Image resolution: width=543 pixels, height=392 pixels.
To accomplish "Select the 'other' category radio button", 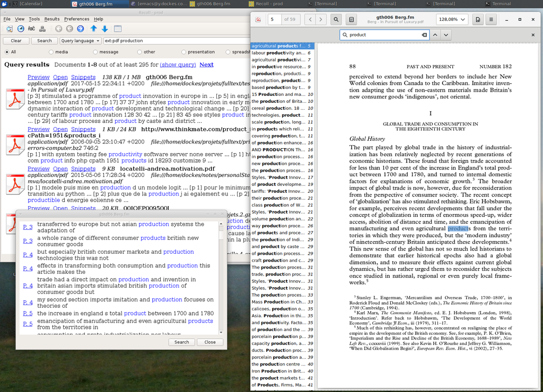I will pyautogui.click(x=139, y=52).
